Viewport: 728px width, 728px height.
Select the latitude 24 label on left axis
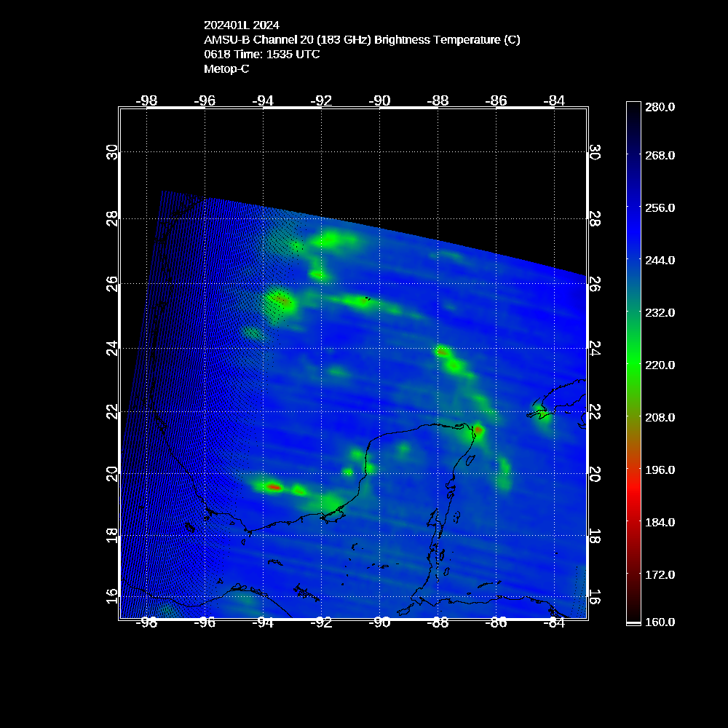(x=111, y=349)
